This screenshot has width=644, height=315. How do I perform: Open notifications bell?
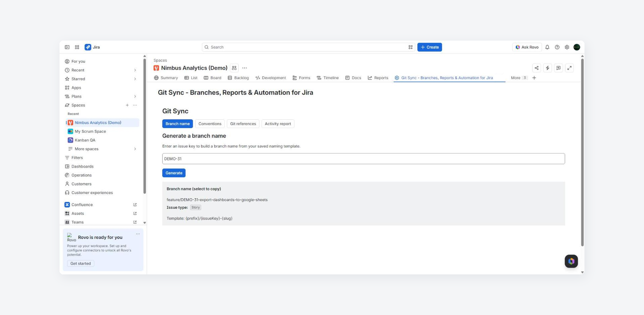(x=547, y=47)
